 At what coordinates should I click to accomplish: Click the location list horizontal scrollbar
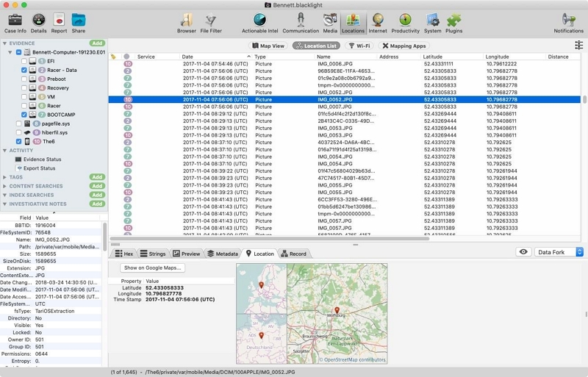(x=269, y=239)
